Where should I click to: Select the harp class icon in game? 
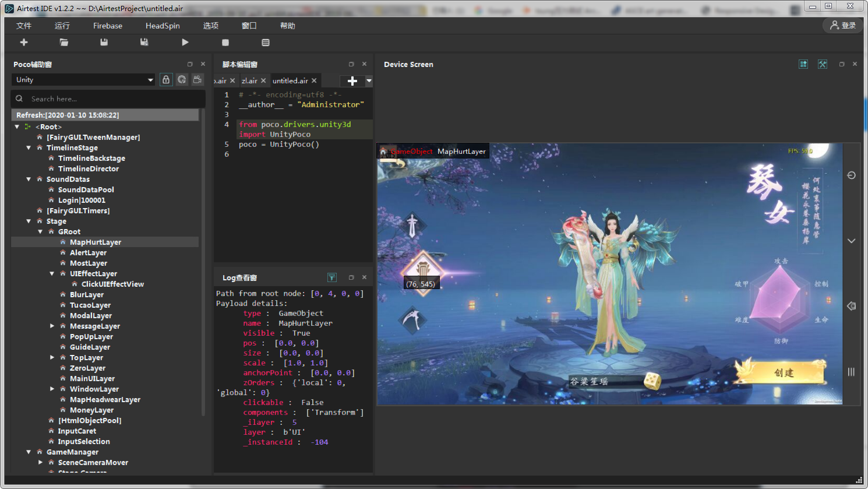[423, 272]
